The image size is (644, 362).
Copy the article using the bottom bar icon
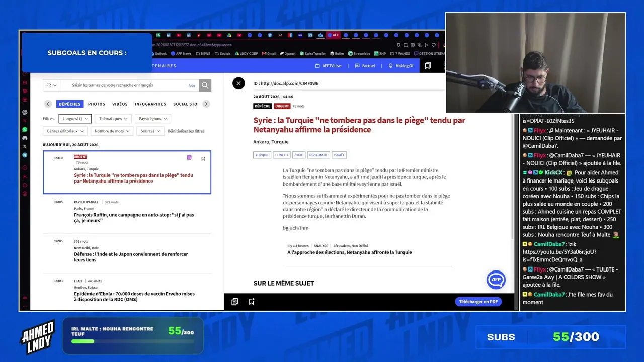[234, 302]
